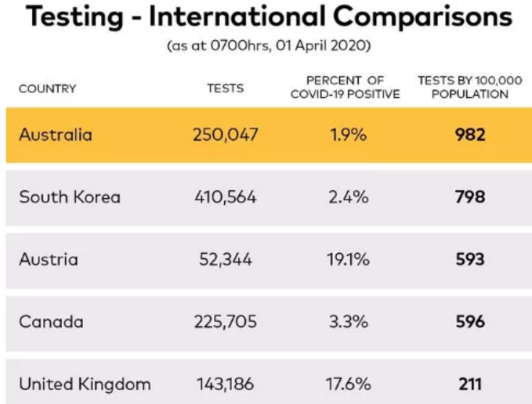Select the Canada country cell
The width and height of the screenshot is (532, 404).
click(x=51, y=322)
